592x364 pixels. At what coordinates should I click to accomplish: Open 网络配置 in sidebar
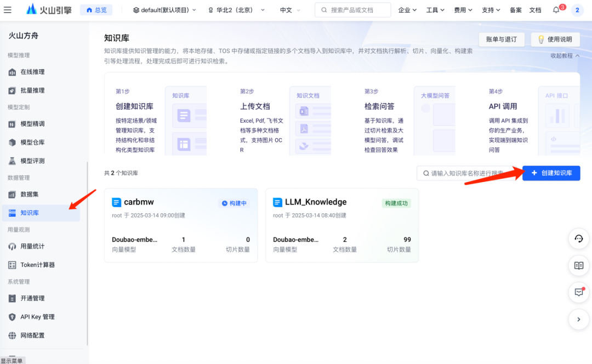click(x=32, y=335)
